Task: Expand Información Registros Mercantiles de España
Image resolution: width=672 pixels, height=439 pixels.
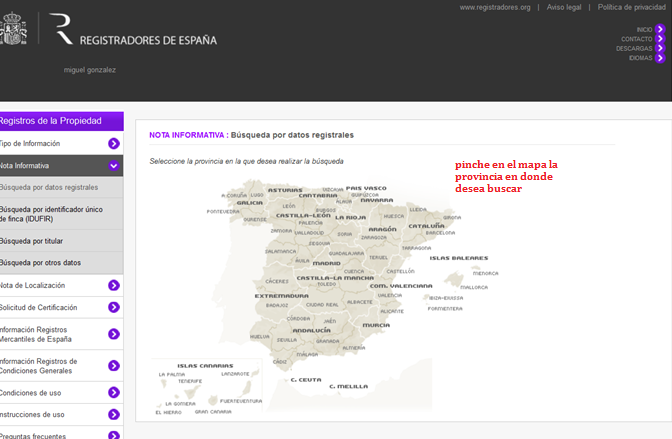Action: pos(114,334)
